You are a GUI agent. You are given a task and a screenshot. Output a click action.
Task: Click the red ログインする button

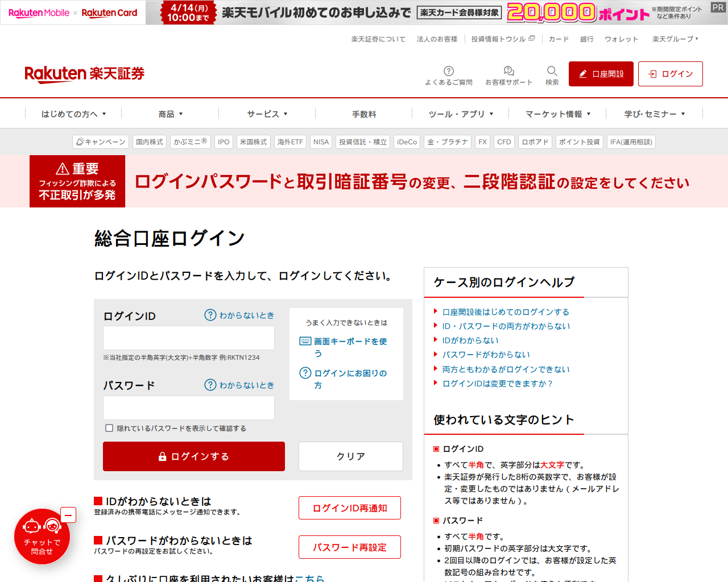(x=194, y=456)
